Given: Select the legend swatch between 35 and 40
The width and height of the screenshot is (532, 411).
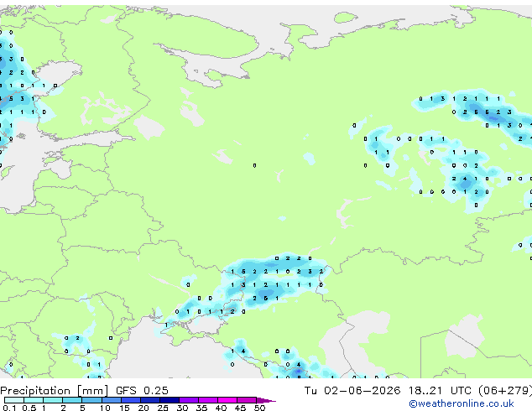Looking at the screenshot, I should point(208,400).
